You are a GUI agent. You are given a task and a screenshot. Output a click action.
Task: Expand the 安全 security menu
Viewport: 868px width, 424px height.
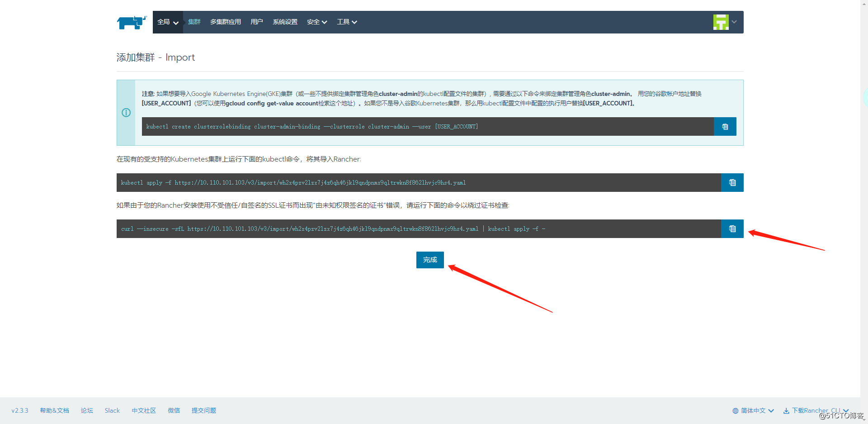tap(316, 22)
